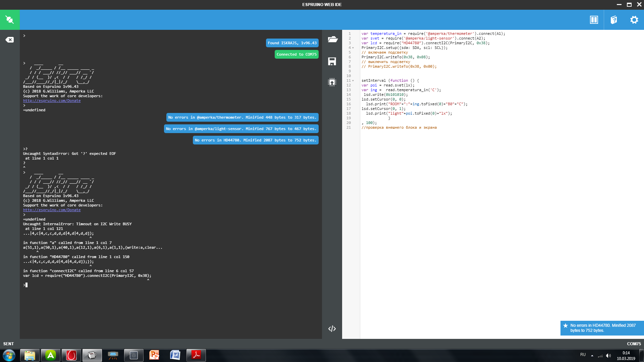644x362 pixels.
Task: Click the line 3 'var lcd' code
Action: (x=425, y=43)
